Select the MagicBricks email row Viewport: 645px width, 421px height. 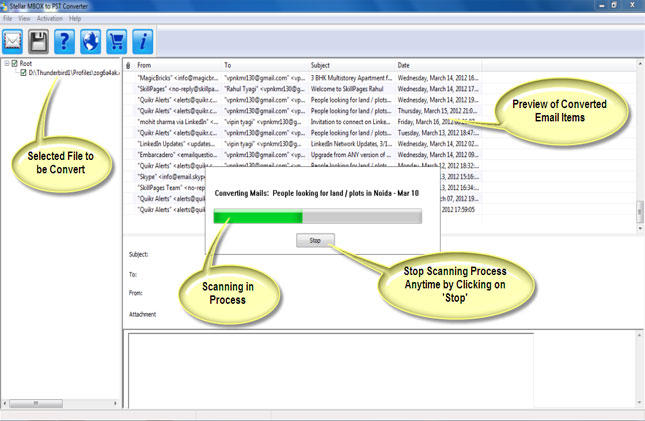[x=302, y=78]
